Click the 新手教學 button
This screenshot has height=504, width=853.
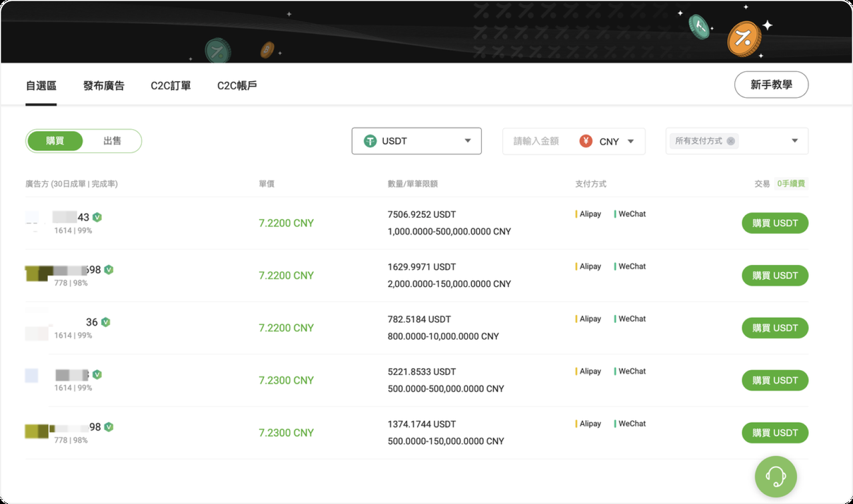771,85
